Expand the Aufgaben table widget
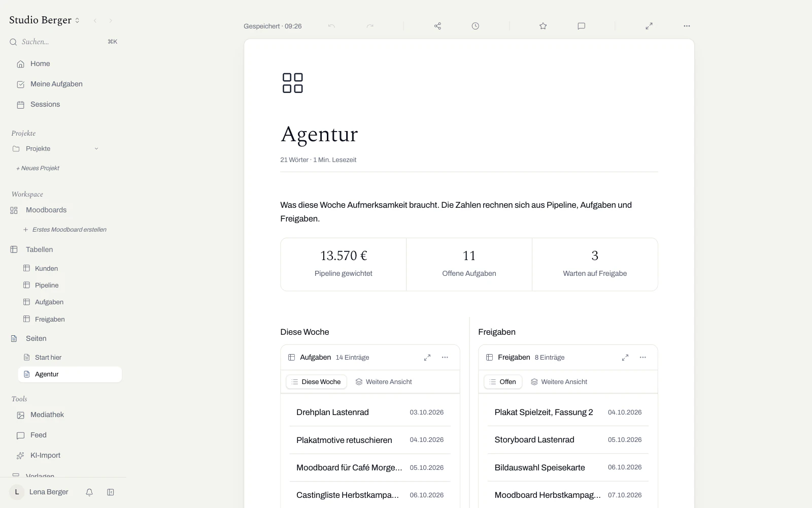This screenshot has height=508, width=812. point(427,358)
